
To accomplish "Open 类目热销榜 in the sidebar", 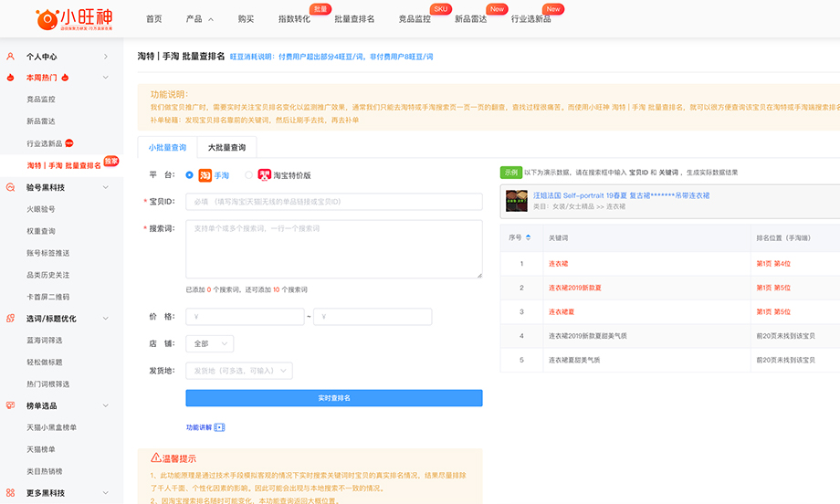I will pyautogui.click(x=45, y=471).
